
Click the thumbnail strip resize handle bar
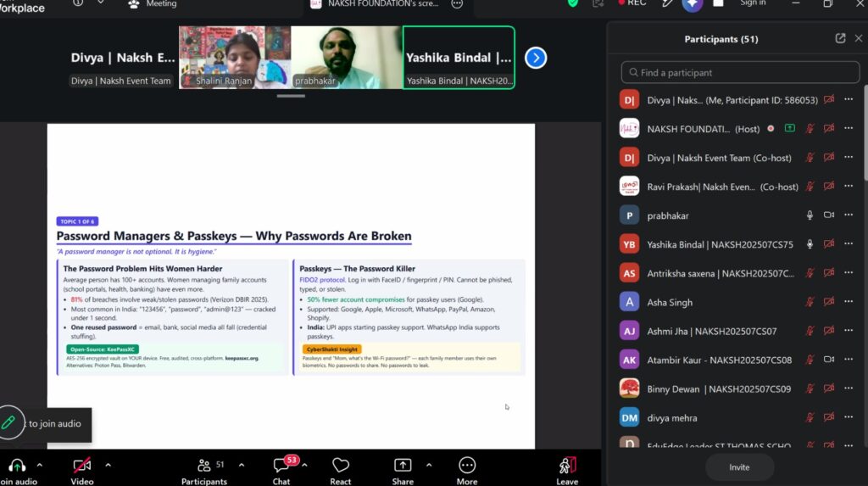click(291, 96)
